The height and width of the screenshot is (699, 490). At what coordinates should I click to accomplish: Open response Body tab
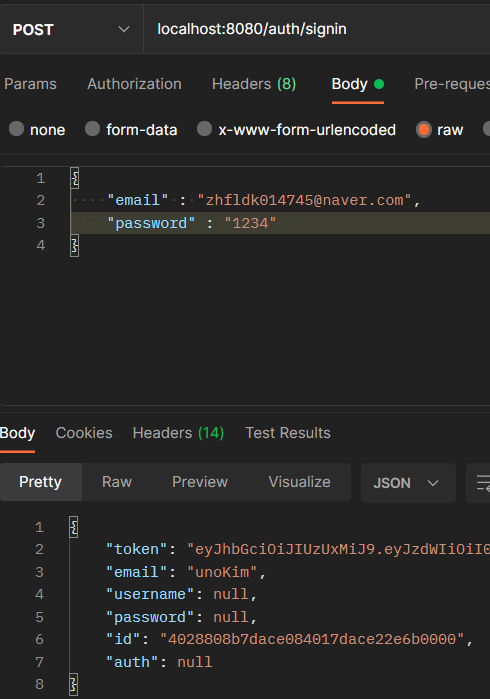point(17,433)
